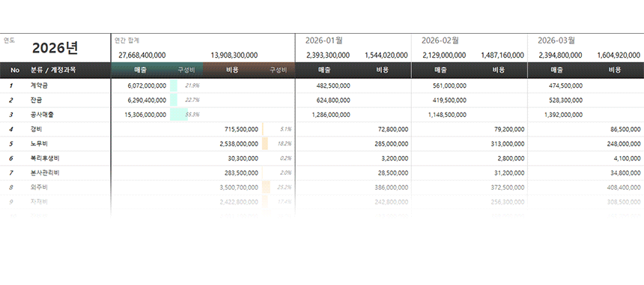Select the 본사관리비 account row label

(x=45, y=172)
